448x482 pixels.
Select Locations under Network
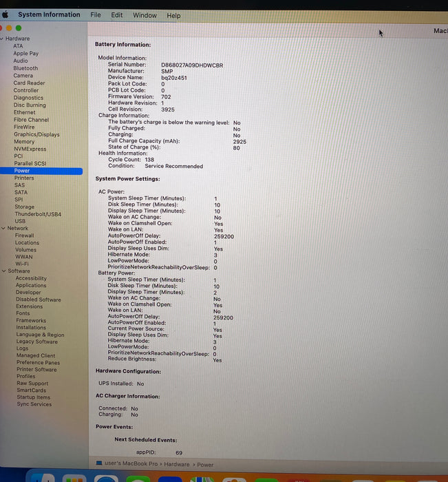27,242
